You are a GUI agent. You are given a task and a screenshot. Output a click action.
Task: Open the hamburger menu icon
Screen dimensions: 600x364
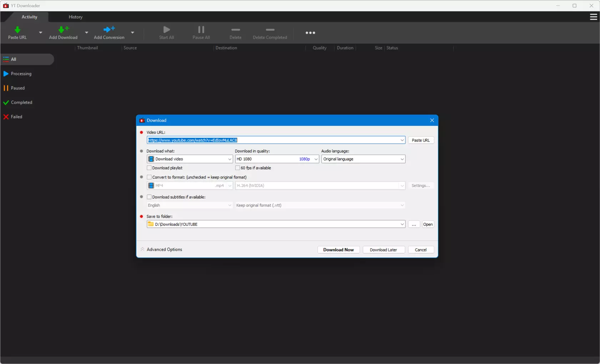[593, 17]
